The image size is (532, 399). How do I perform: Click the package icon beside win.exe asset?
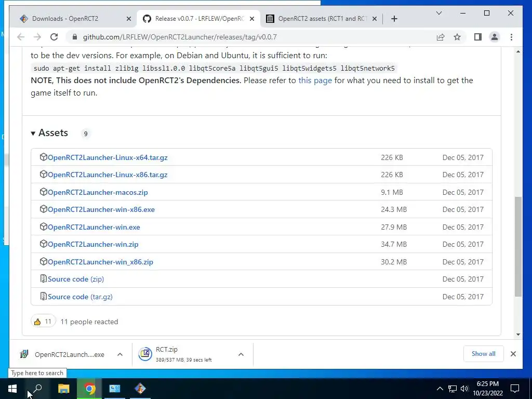point(43,227)
